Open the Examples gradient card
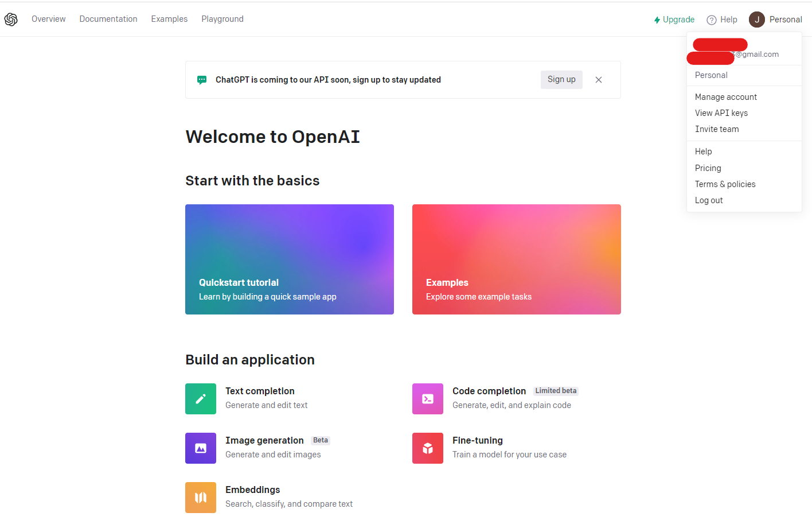The width and height of the screenshot is (812, 532). pyautogui.click(x=517, y=259)
